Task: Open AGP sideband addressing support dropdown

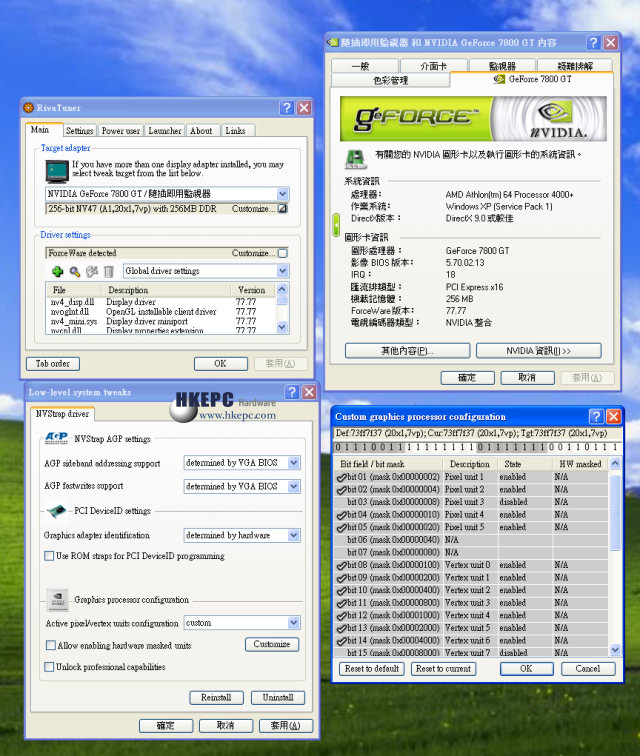Action: point(294,463)
